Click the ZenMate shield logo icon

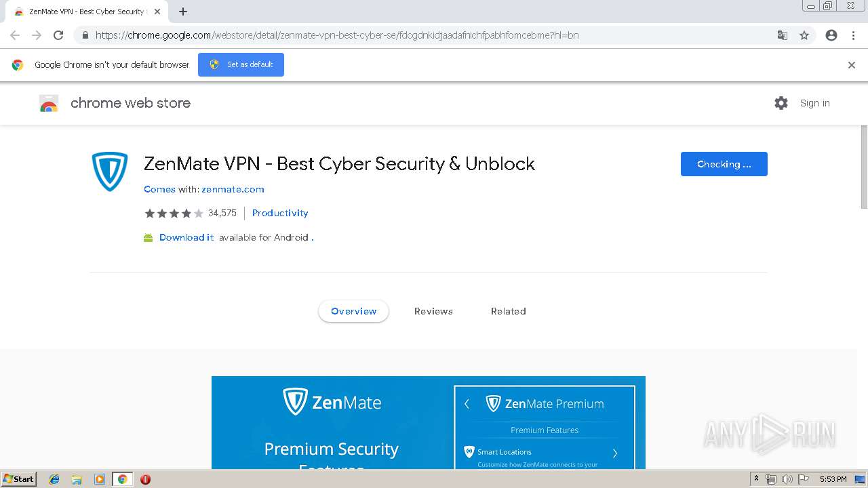pyautogui.click(x=109, y=171)
